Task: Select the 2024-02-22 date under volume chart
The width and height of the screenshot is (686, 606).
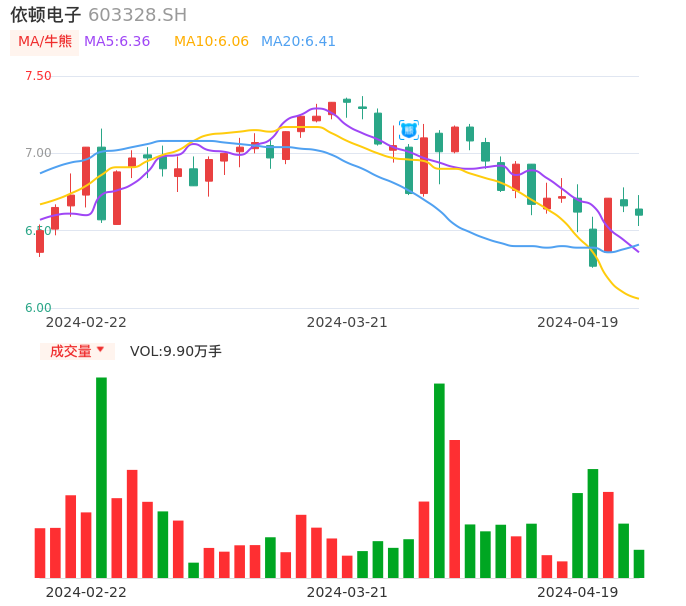Action: coord(86,592)
